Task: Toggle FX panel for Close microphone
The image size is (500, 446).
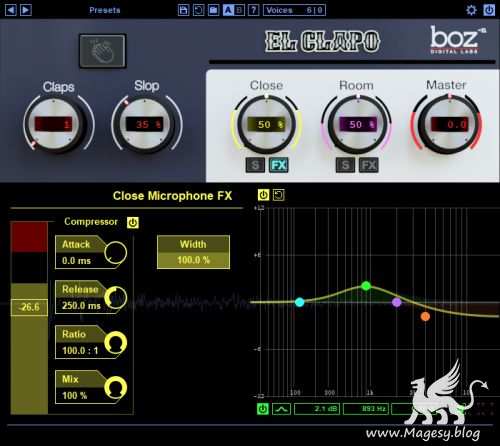Action: click(279, 165)
